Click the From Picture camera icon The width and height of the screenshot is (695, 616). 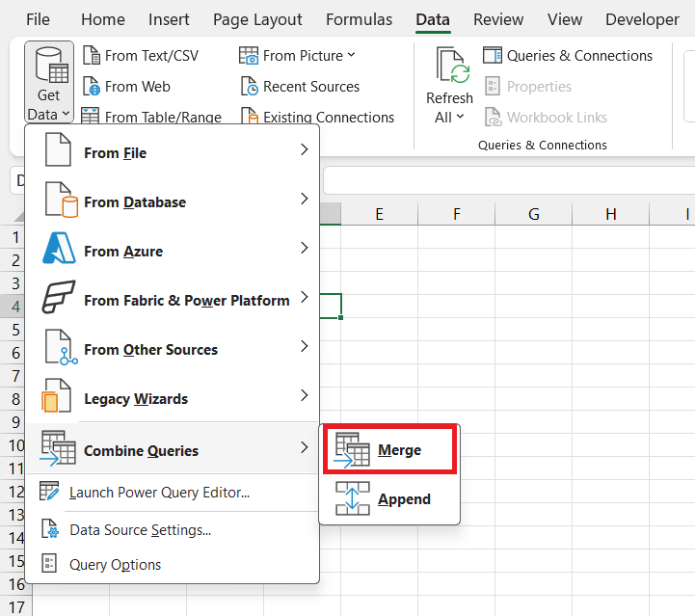249,56
